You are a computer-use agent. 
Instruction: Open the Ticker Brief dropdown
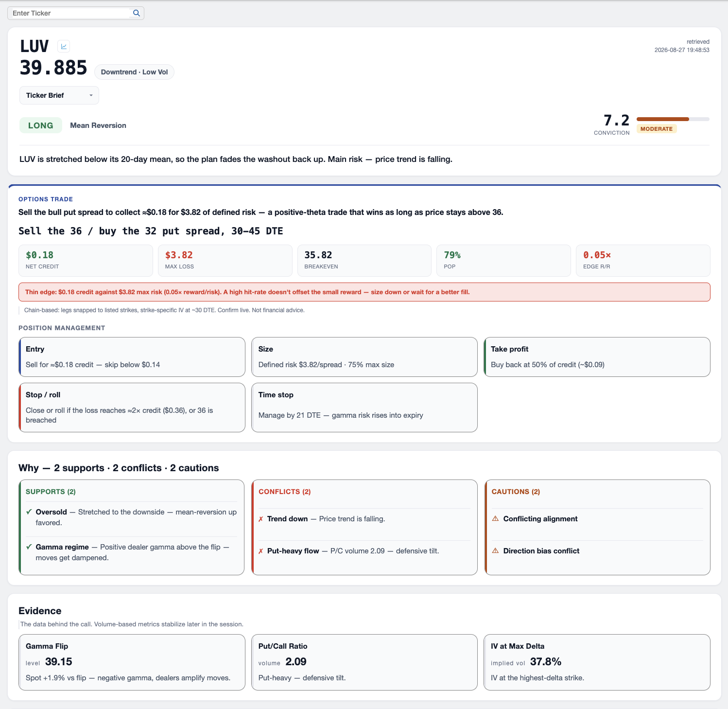(59, 95)
